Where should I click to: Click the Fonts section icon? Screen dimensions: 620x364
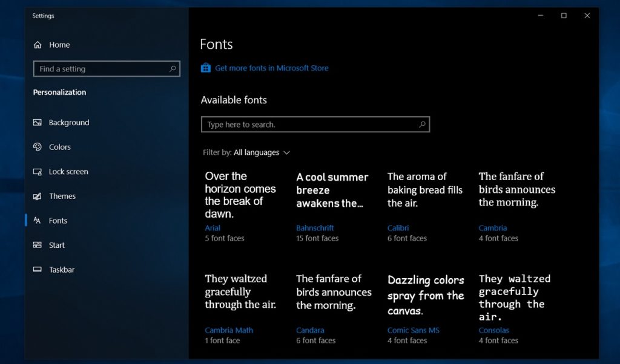point(38,221)
